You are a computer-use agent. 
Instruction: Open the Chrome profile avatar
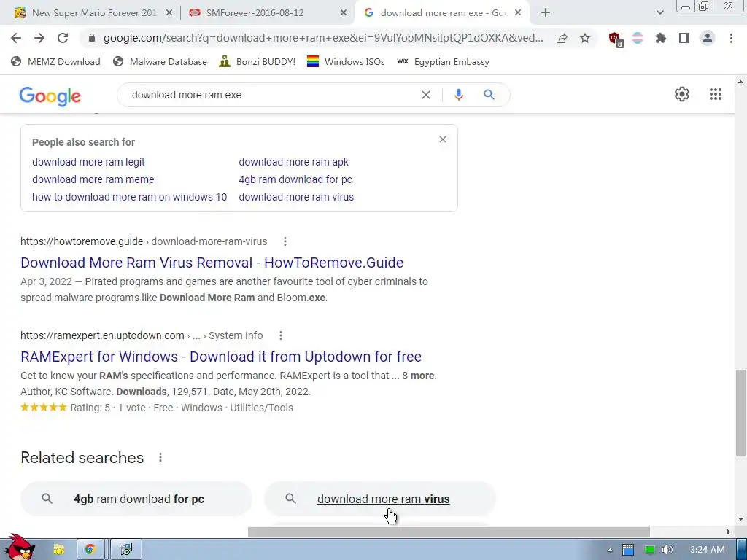click(x=708, y=38)
